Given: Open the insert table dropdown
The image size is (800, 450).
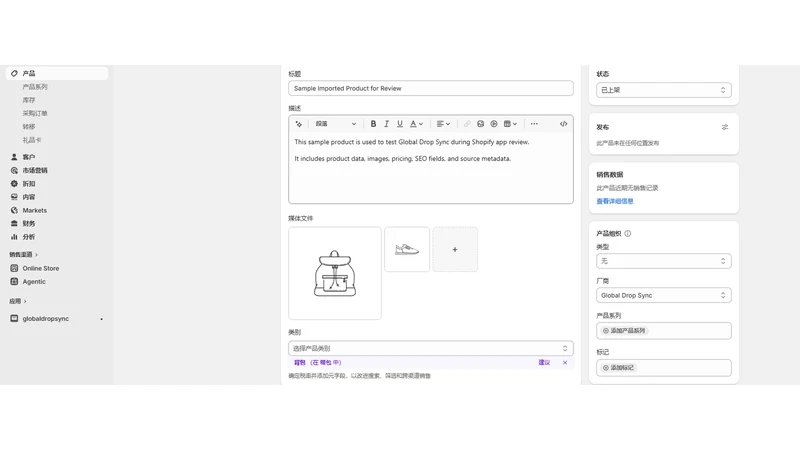Looking at the screenshot, I should (510, 124).
